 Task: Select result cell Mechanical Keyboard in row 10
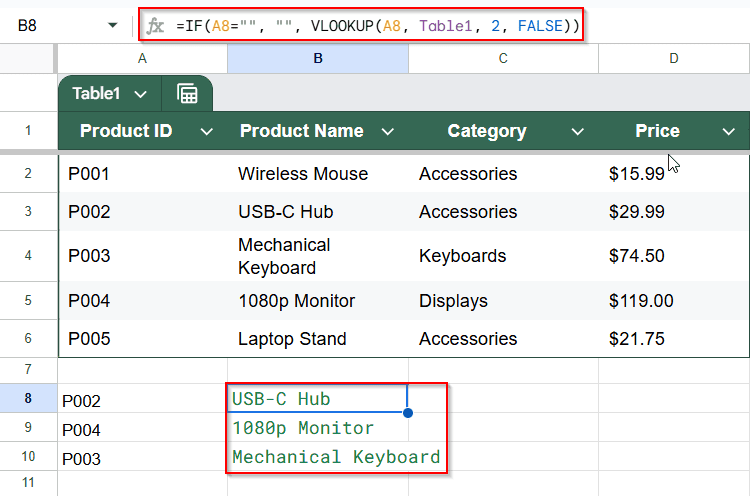tap(318, 457)
